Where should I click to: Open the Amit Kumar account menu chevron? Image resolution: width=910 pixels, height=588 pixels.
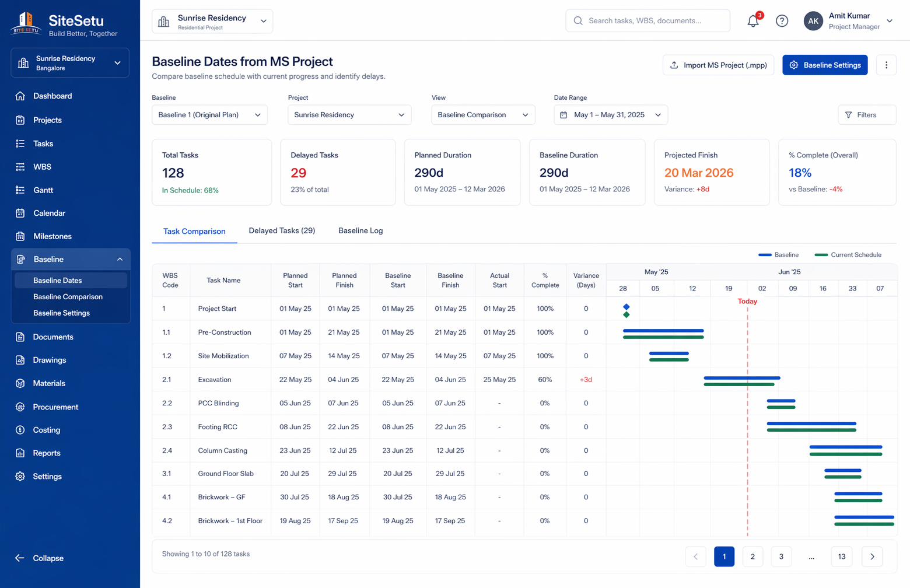point(890,21)
